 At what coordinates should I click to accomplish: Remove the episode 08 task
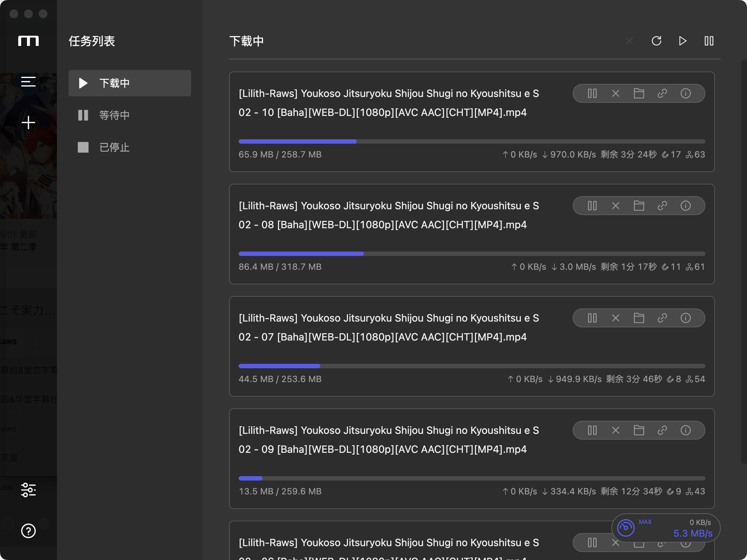pos(616,206)
